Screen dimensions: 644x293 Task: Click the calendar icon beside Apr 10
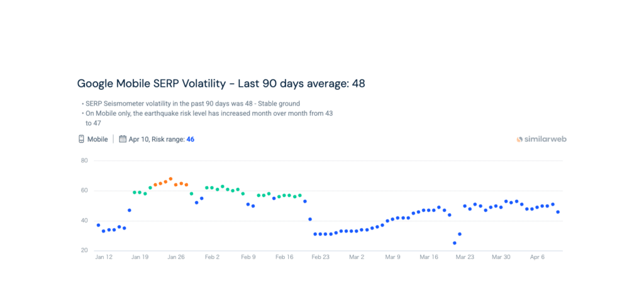[123, 139]
